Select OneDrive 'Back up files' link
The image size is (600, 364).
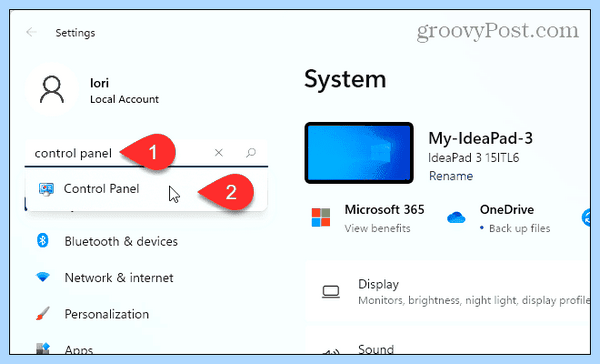[x=519, y=229]
